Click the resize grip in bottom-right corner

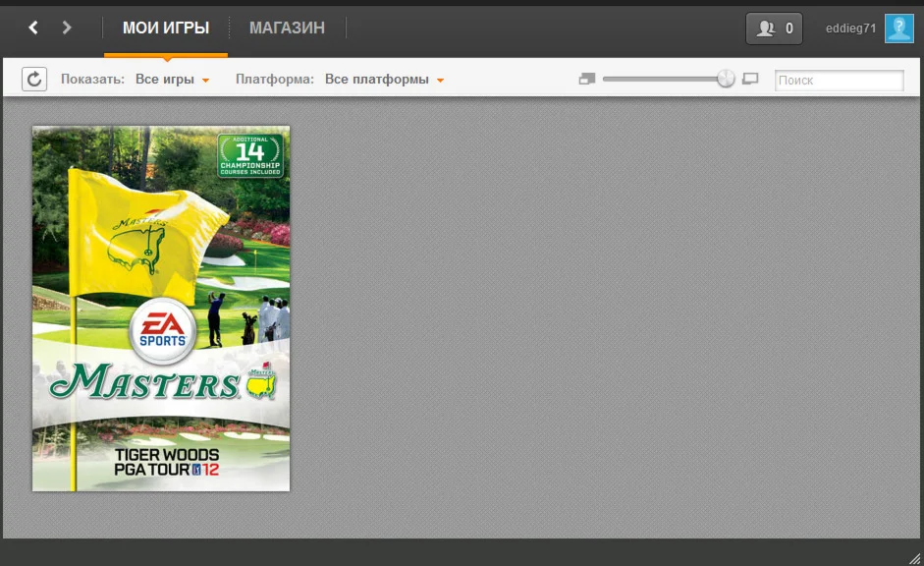click(917, 558)
